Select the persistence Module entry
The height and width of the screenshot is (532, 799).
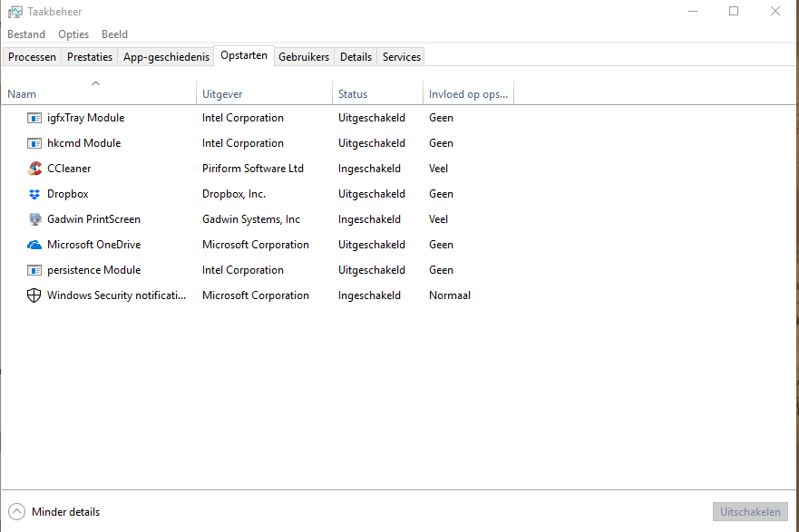point(93,270)
